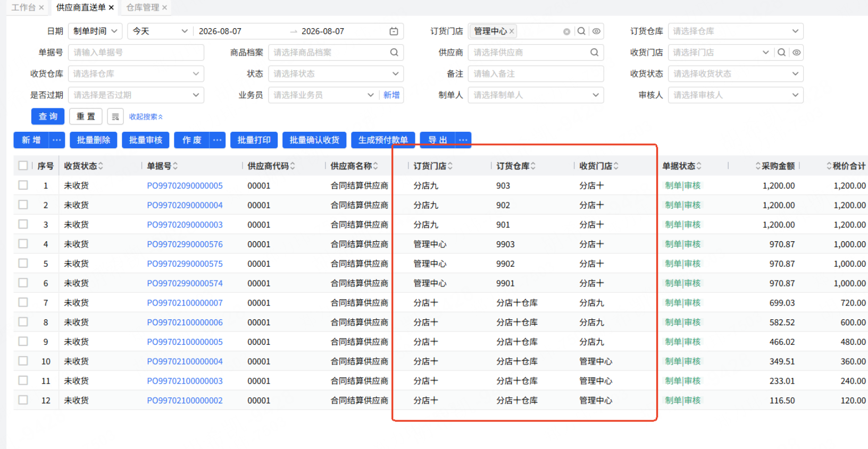Select the 供应商直送单 tab
The height and width of the screenshot is (449, 868).
click(x=81, y=7)
